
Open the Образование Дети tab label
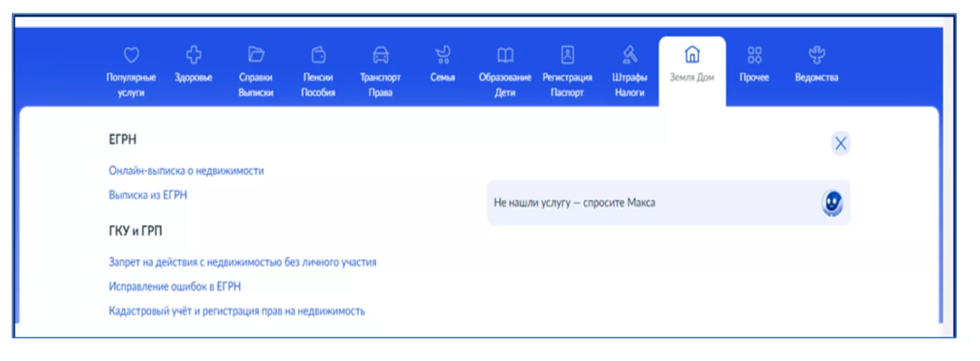(505, 85)
